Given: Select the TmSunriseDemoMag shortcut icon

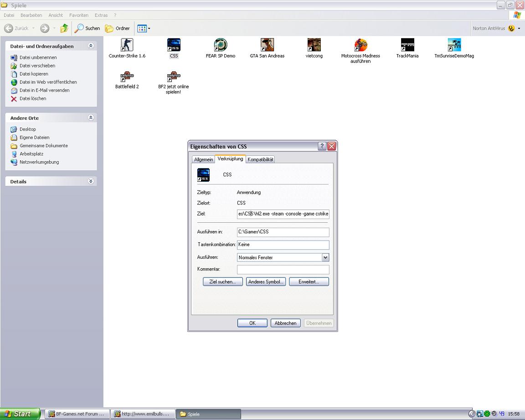Looking at the screenshot, I should click(x=454, y=45).
